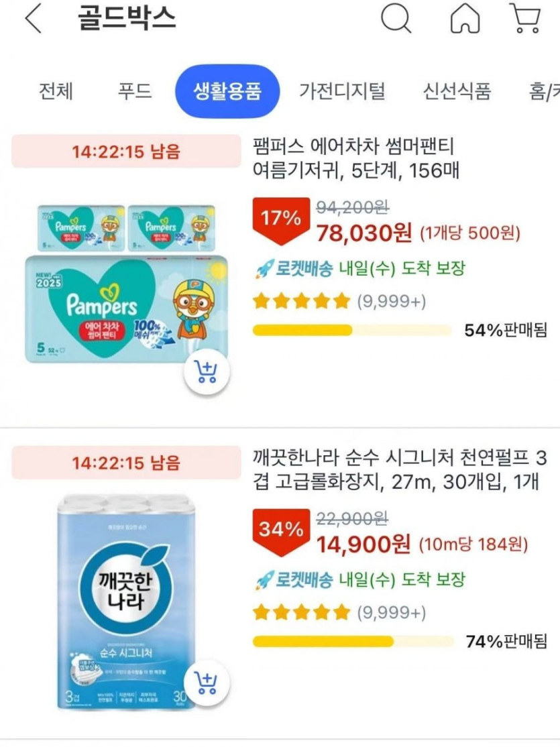Go back with the left arrow icon
The image size is (560, 747).
click(34, 19)
